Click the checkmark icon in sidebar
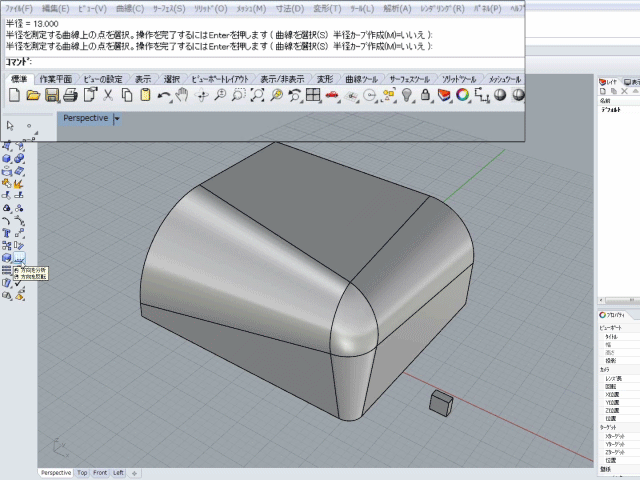 pos(18,283)
